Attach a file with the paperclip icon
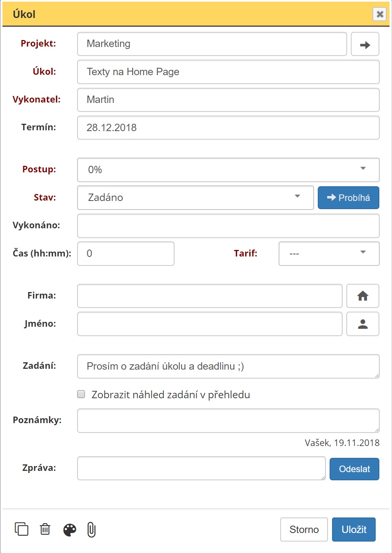The width and height of the screenshot is (392, 553). click(91, 530)
